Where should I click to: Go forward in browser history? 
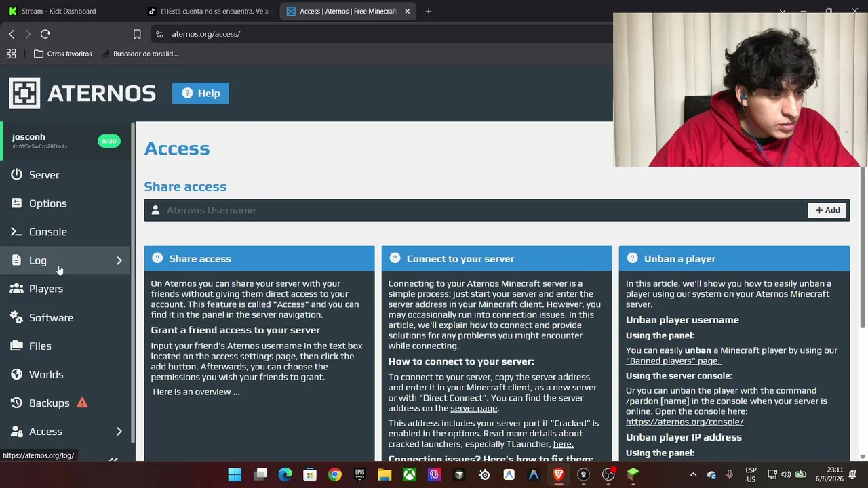click(28, 34)
